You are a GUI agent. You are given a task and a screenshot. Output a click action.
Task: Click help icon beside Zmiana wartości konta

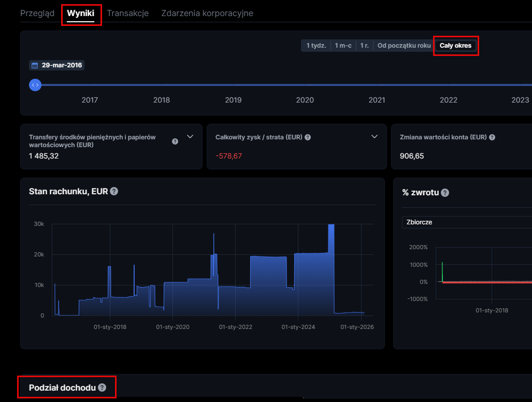click(492, 137)
